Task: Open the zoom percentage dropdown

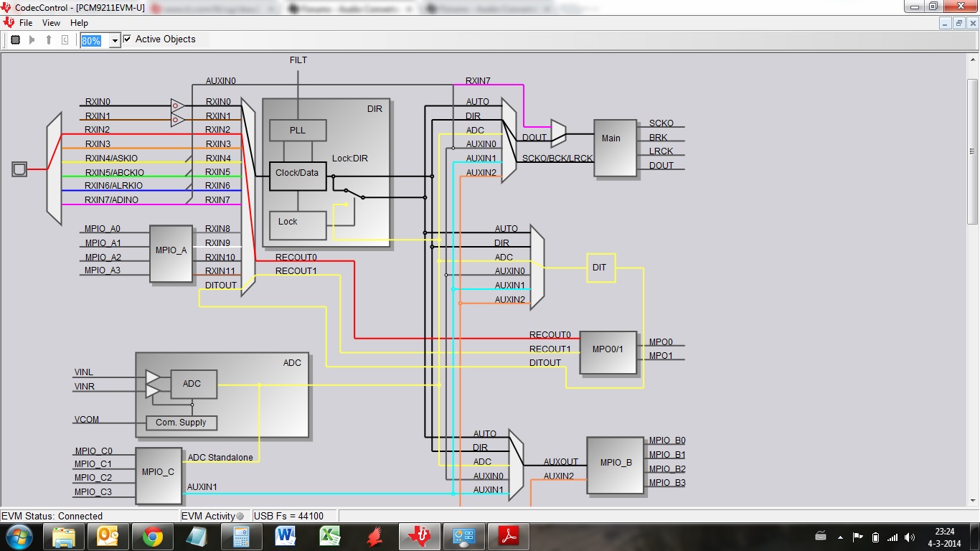Action: [x=115, y=39]
